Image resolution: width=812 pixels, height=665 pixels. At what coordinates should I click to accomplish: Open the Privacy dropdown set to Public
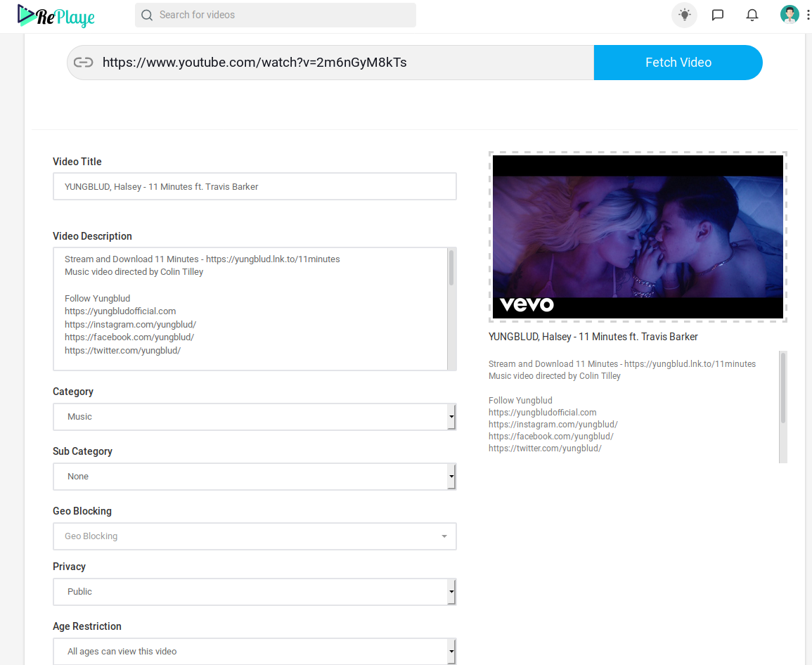click(254, 592)
